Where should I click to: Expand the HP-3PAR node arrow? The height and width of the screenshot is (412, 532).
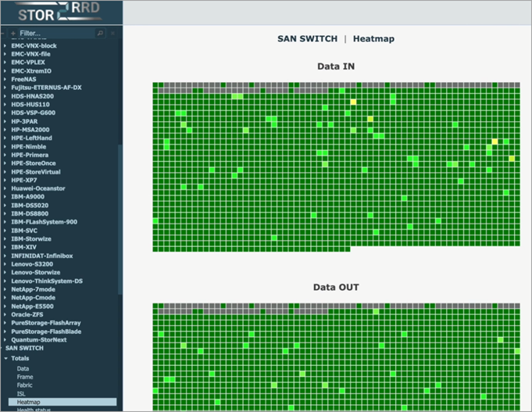pyautogui.click(x=5, y=121)
